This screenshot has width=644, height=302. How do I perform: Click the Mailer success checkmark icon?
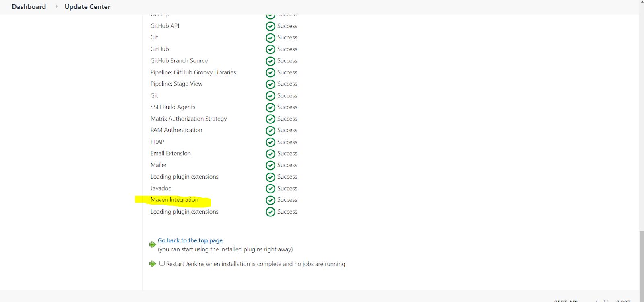tap(270, 165)
